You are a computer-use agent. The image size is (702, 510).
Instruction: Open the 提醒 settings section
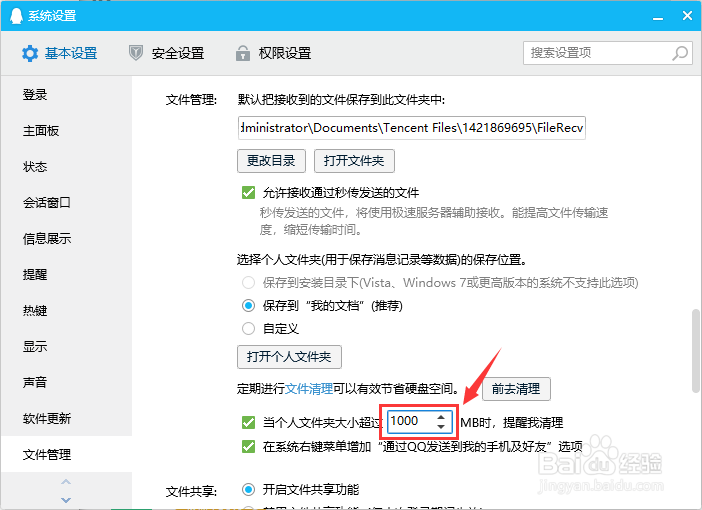coord(66,274)
